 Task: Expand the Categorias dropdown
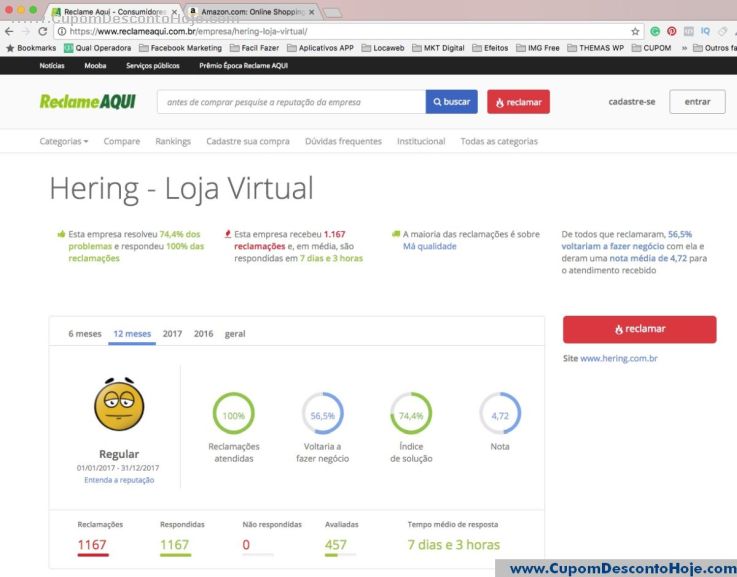tap(63, 141)
